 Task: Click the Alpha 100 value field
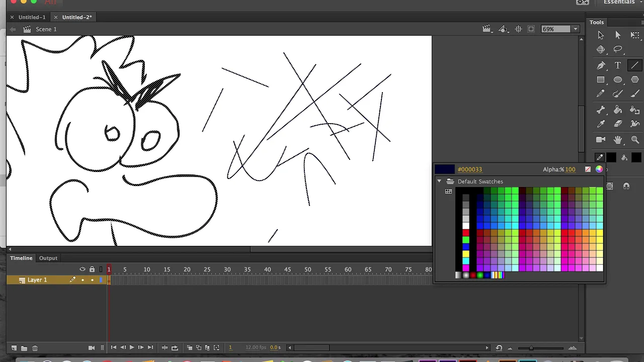click(x=570, y=169)
